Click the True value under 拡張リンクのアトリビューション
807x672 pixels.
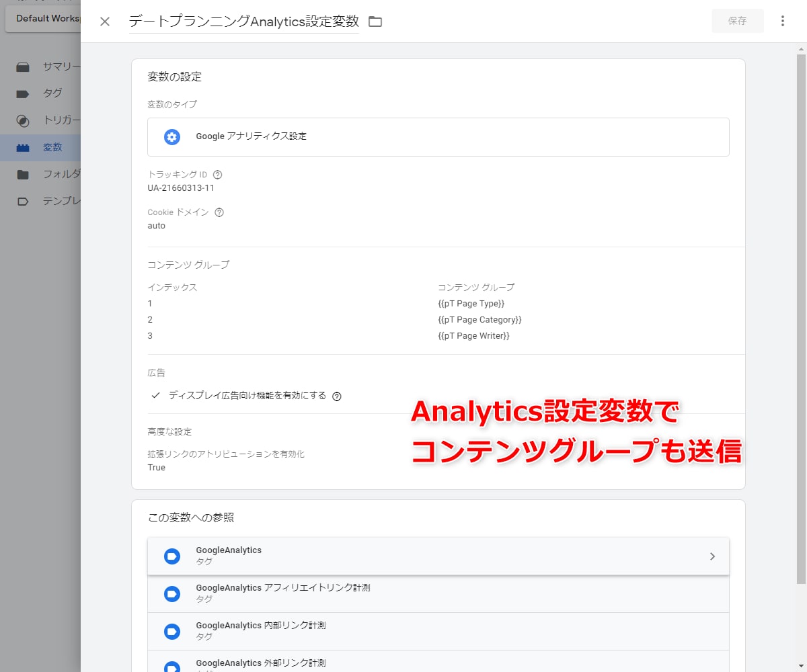pyautogui.click(x=156, y=468)
